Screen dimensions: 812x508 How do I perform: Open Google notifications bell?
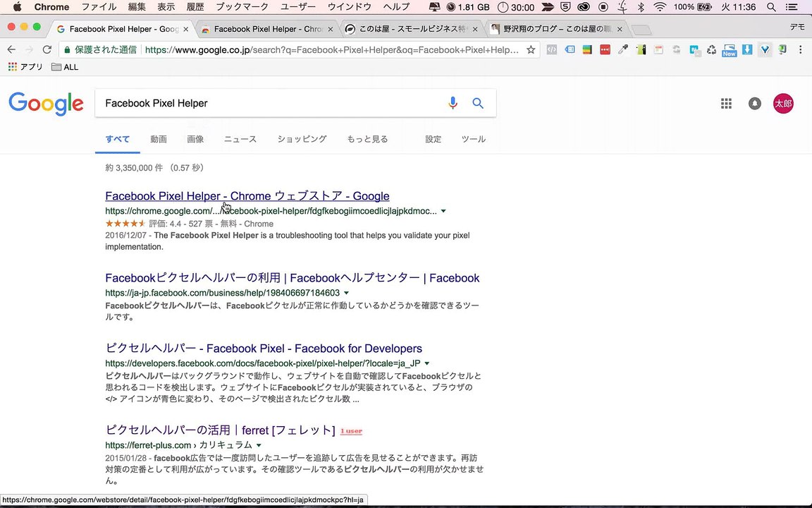[755, 104]
